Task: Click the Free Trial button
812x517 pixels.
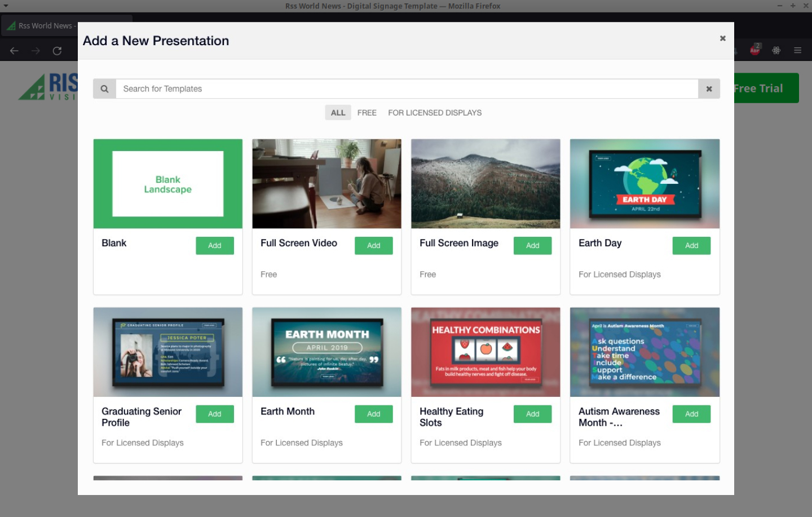Action: (x=766, y=89)
